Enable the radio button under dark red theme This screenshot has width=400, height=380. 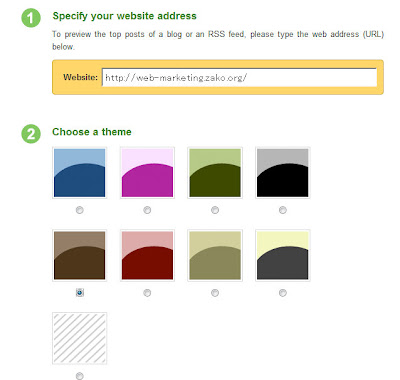pos(147,293)
